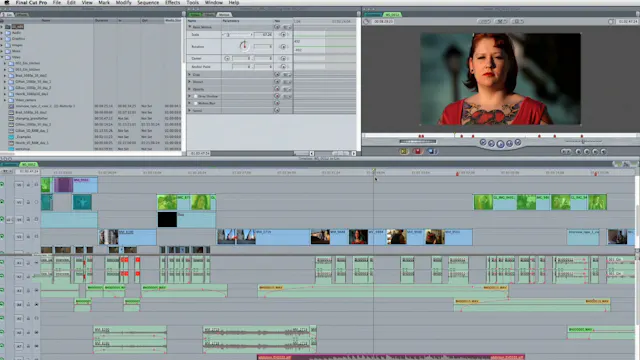The image size is (640, 360).
Task: Open the Sequence menu
Action: 148,2
